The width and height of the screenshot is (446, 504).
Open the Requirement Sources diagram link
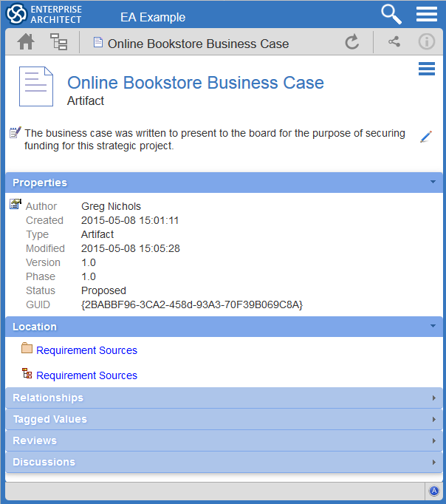(86, 375)
